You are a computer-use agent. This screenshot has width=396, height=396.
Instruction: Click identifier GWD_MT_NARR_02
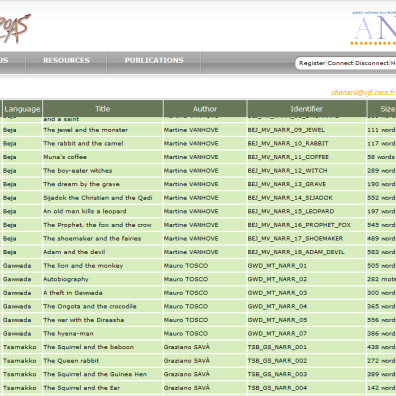click(277, 279)
